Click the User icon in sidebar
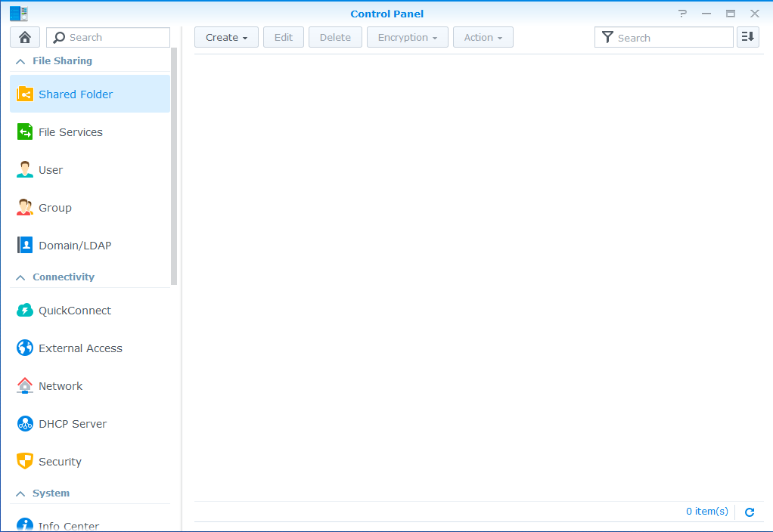This screenshot has width=773, height=532. 25,169
